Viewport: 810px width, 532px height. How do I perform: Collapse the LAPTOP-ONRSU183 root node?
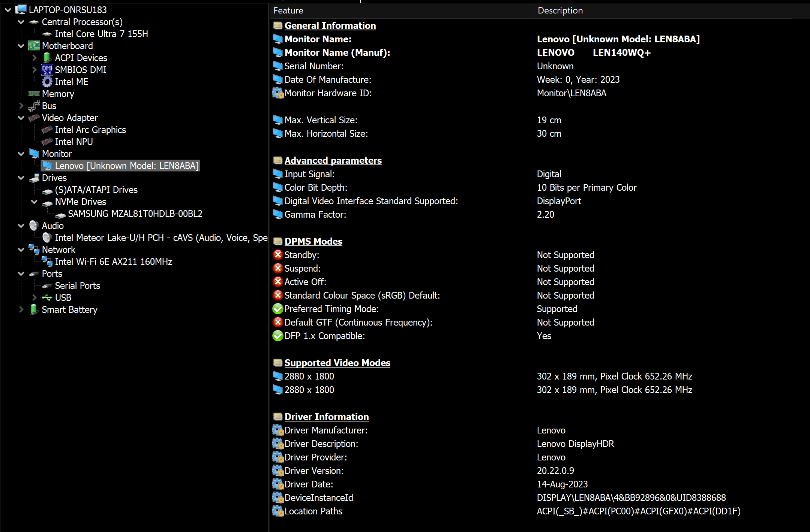pos(8,10)
